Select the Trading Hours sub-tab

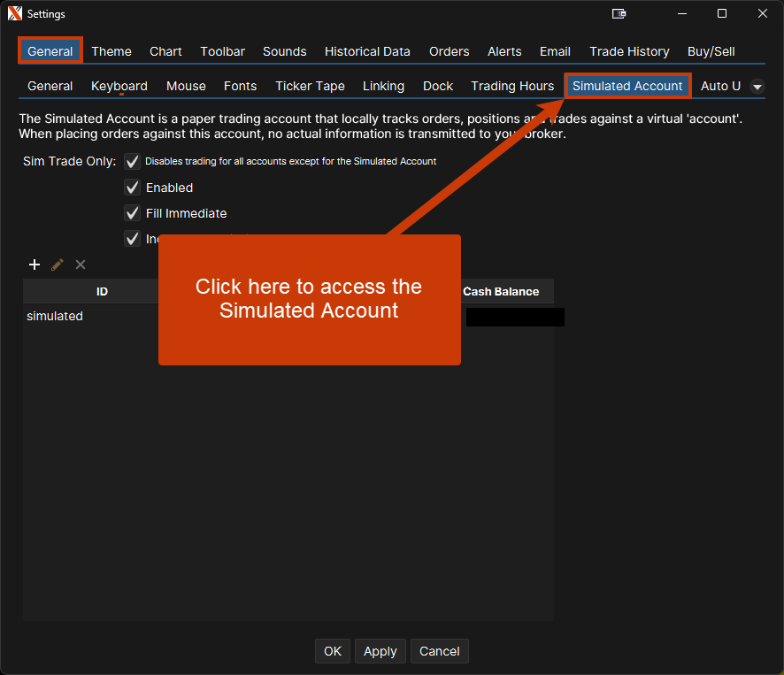[x=512, y=86]
